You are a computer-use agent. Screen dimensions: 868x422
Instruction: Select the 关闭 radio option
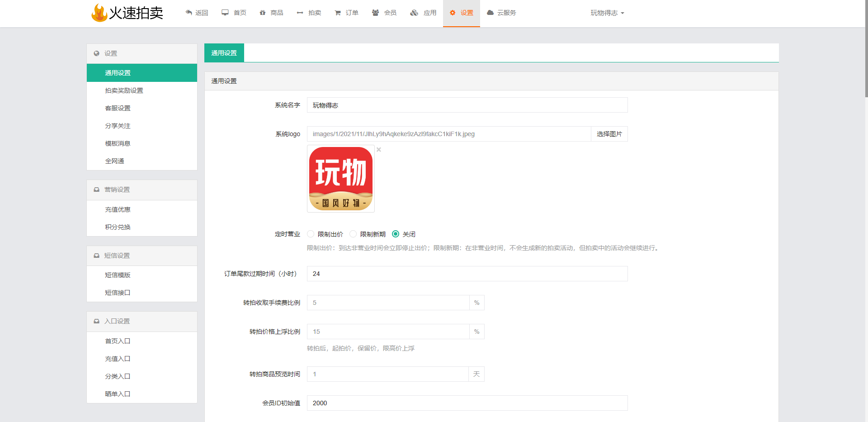pos(396,234)
